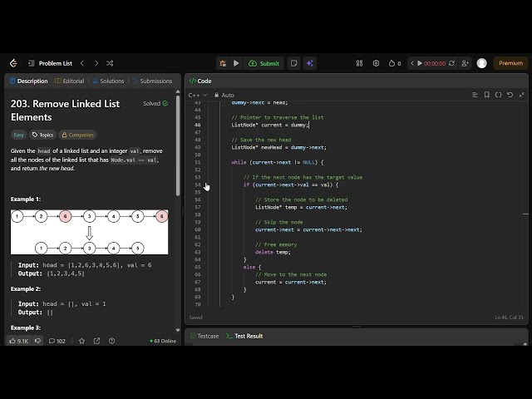Submit the solution
This screenshot has height=399, width=532.
(264, 63)
